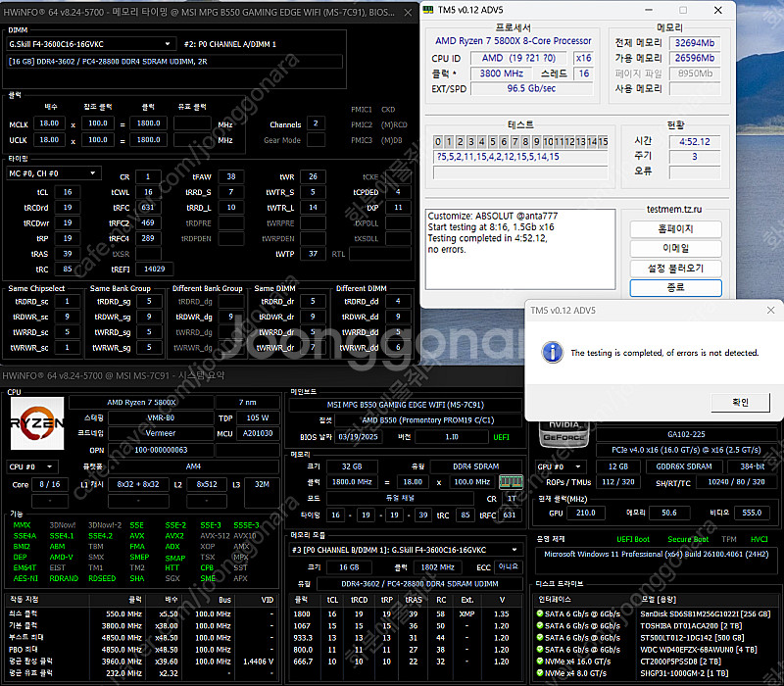Click test box 15 in the TM5 test row
This screenshot has width=784, height=686.
click(x=603, y=142)
